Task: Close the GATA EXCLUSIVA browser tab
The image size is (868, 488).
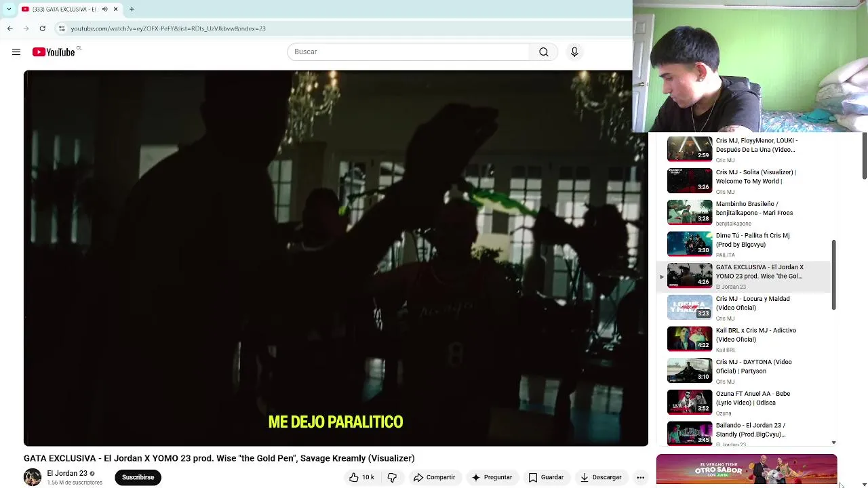Action: [115, 9]
